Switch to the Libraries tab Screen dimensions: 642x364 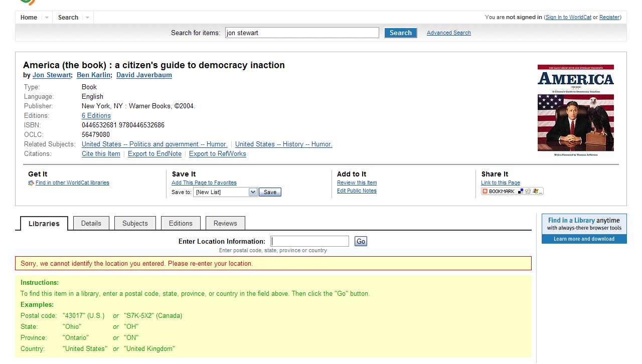click(44, 224)
